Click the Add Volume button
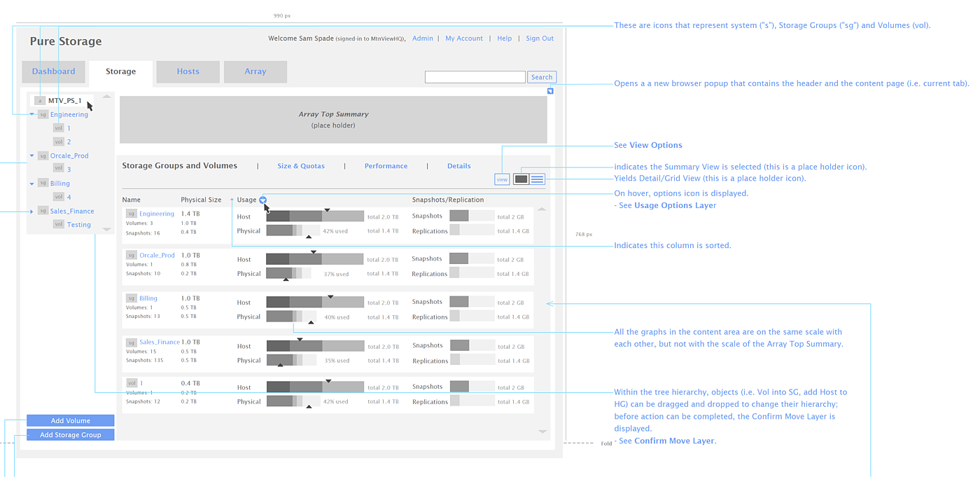980x477 pixels. [71, 421]
